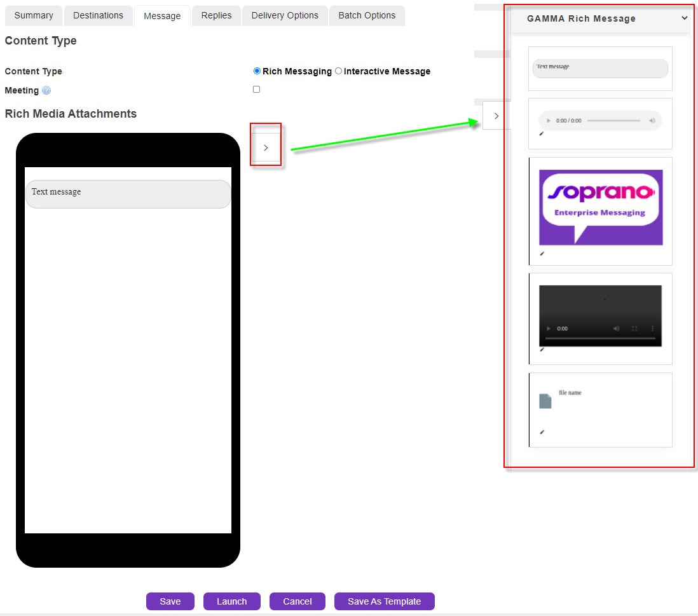The height and width of the screenshot is (616, 698).
Task: Expand the GAMMA Rich Message dropdown
Action: pos(684,18)
